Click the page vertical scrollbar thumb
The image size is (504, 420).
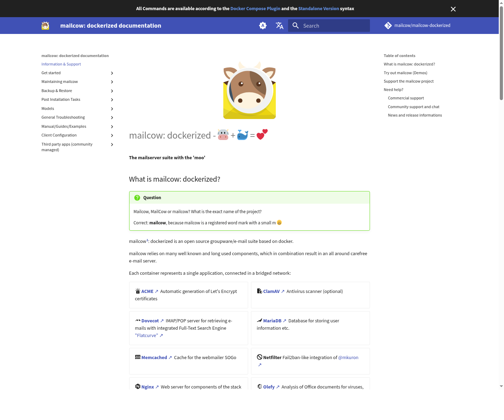click(x=501, y=52)
